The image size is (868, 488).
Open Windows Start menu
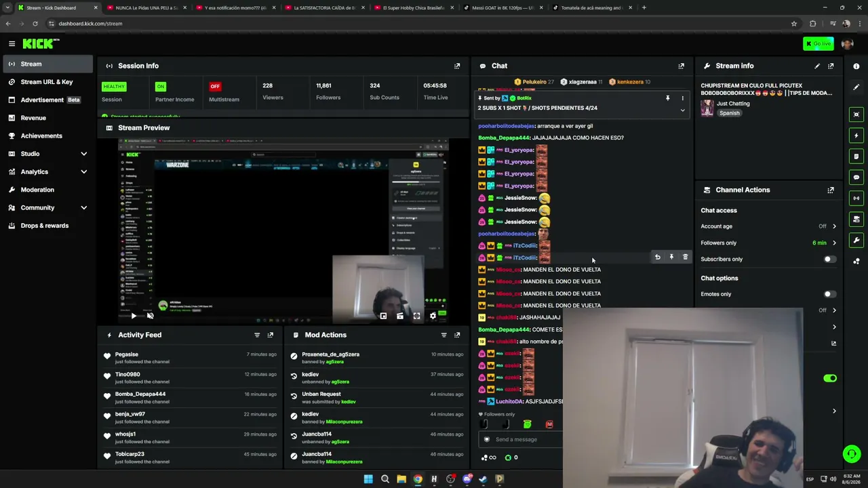pos(368,479)
